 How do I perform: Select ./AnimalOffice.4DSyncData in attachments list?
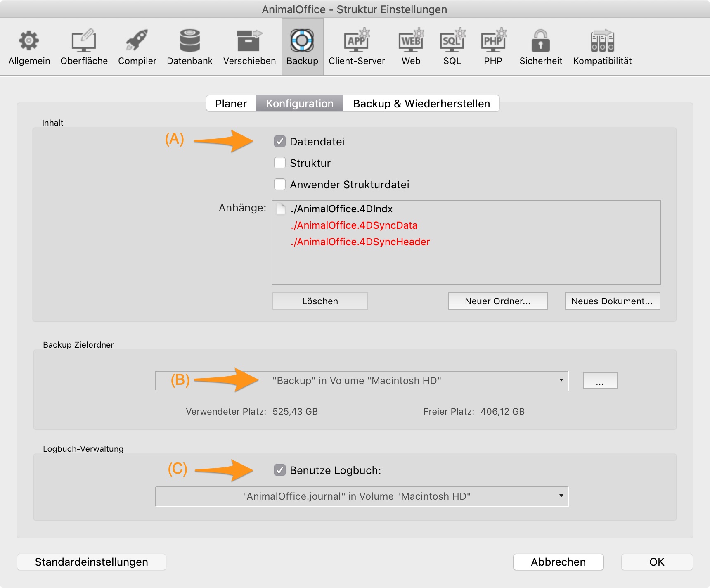(x=354, y=225)
